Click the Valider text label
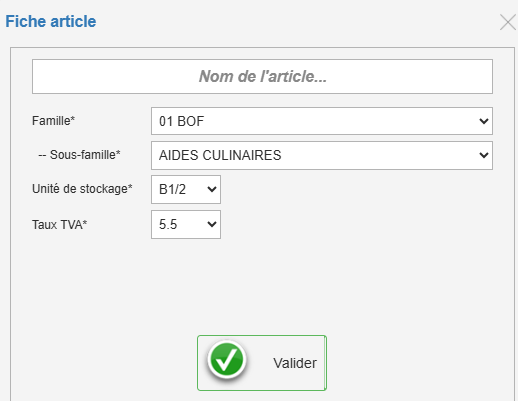The height and width of the screenshot is (401, 518). tap(295, 363)
